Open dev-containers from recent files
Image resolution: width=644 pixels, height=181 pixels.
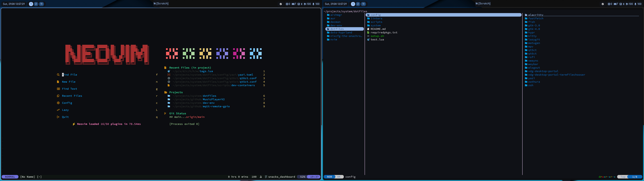243,85
